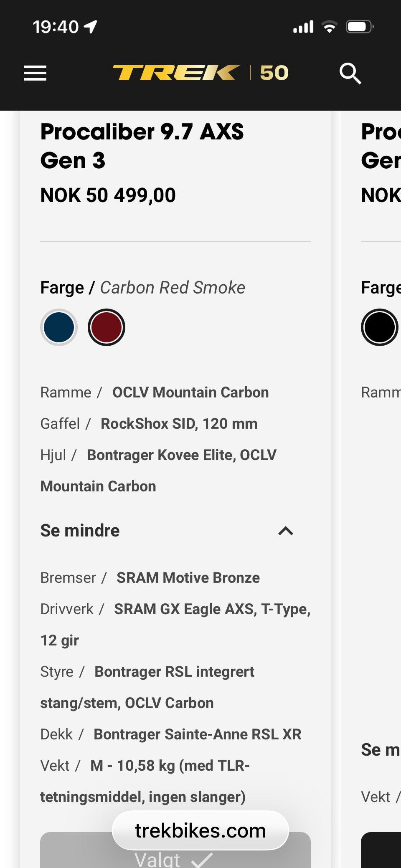Screen dimensions: 401x868
Task: Toggle spec details on the second bike card
Action: [380, 750]
